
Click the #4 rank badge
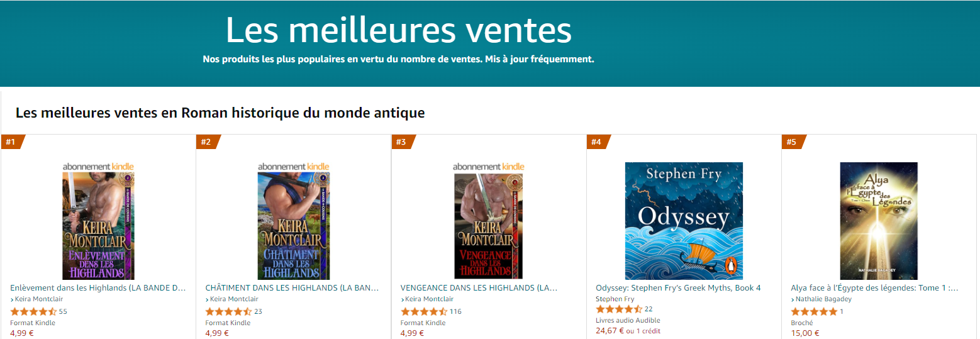click(x=597, y=142)
